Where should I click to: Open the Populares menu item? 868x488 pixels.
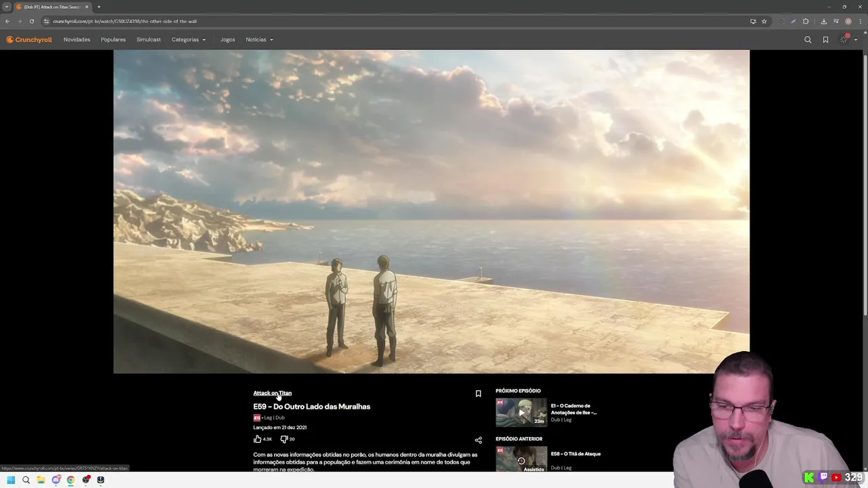click(x=113, y=39)
